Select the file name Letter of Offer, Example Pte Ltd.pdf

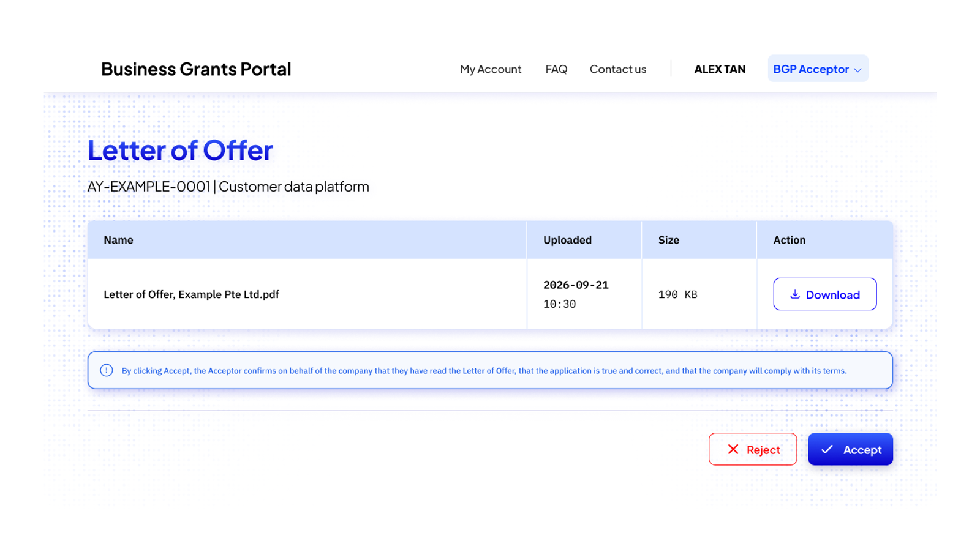tap(191, 294)
